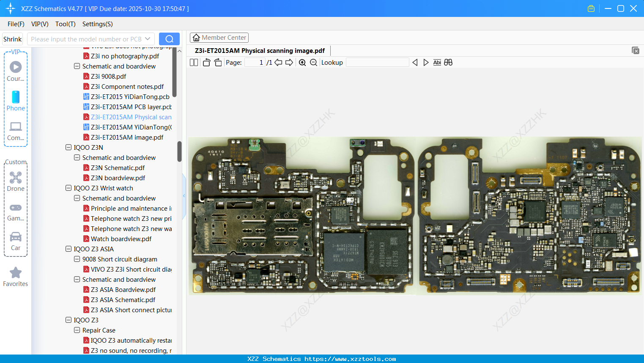644x363 pixels.
Task: Open Z3N boardview.pdf
Action: pyautogui.click(x=114, y=178)
